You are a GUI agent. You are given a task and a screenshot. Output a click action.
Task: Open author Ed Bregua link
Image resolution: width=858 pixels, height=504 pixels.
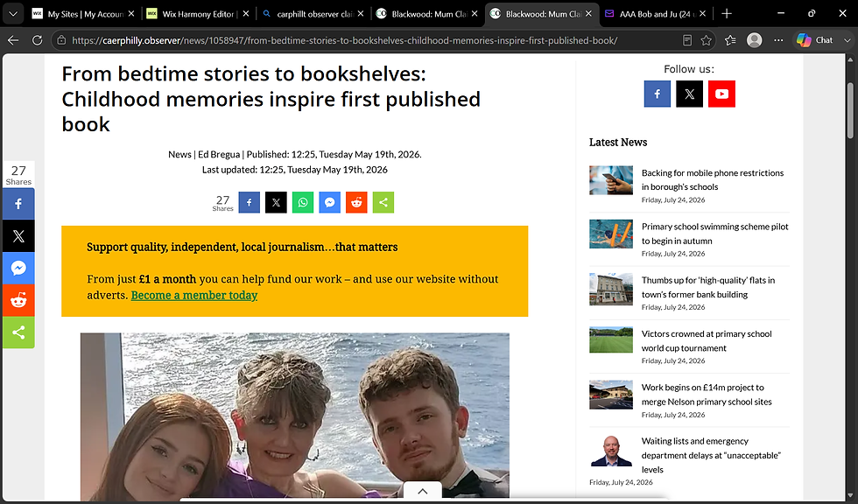(x=219, y=154)
